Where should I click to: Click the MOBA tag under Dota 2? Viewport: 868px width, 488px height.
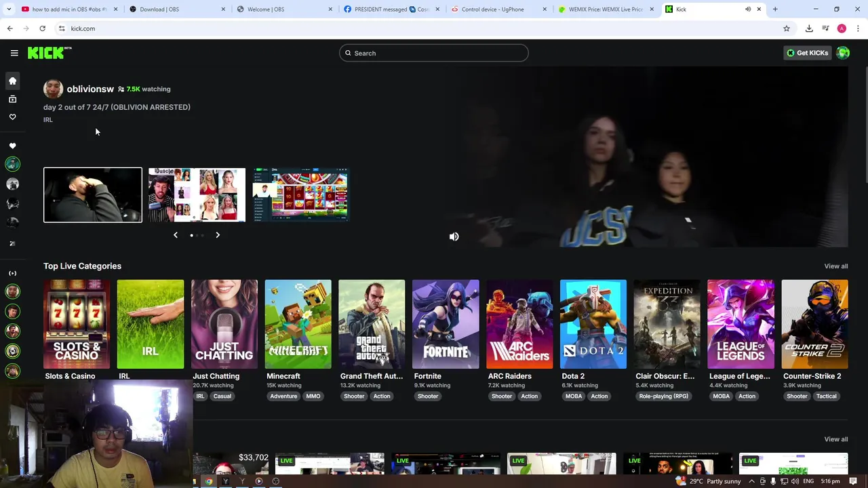coord(574,396)
